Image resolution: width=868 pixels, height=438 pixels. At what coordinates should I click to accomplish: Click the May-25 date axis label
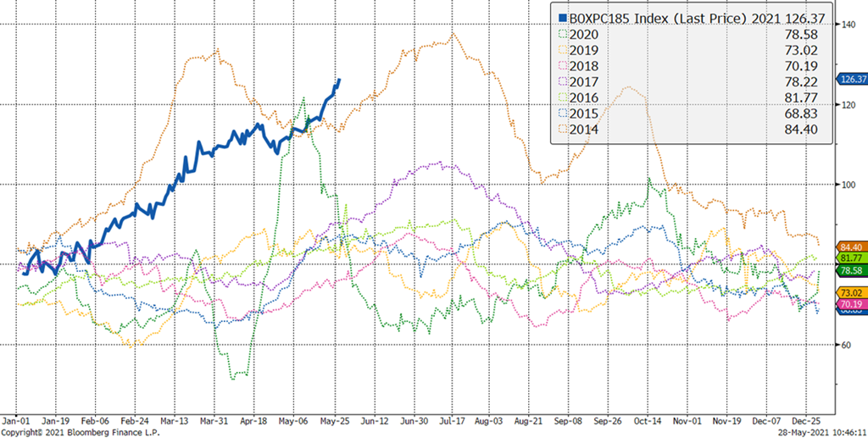point(335,419)
